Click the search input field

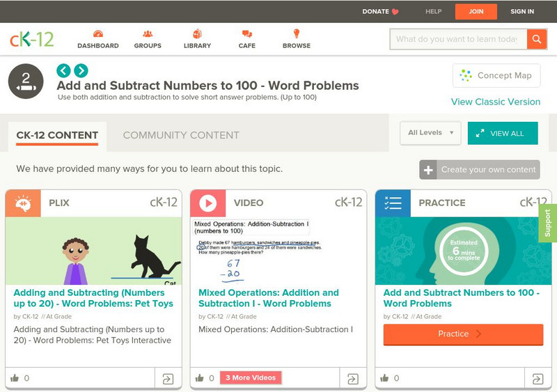[x=459, y=39]
